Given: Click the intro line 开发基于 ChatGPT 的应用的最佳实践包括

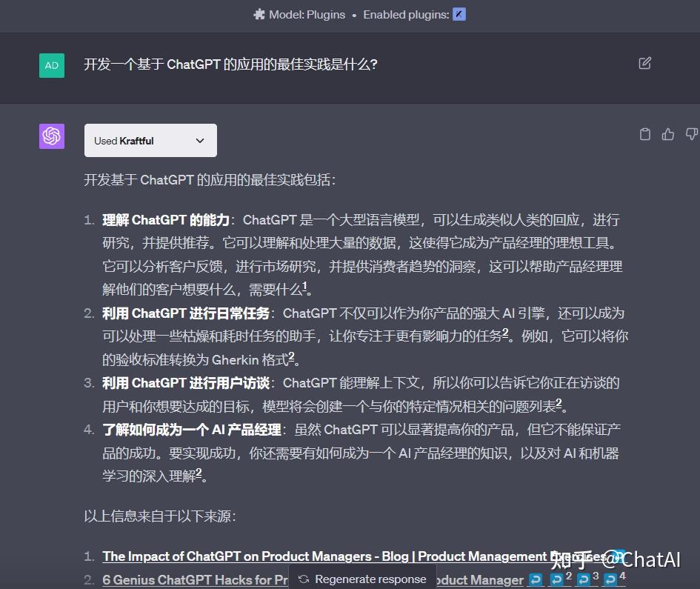Looking at the screenshot, I should [210, 180].
